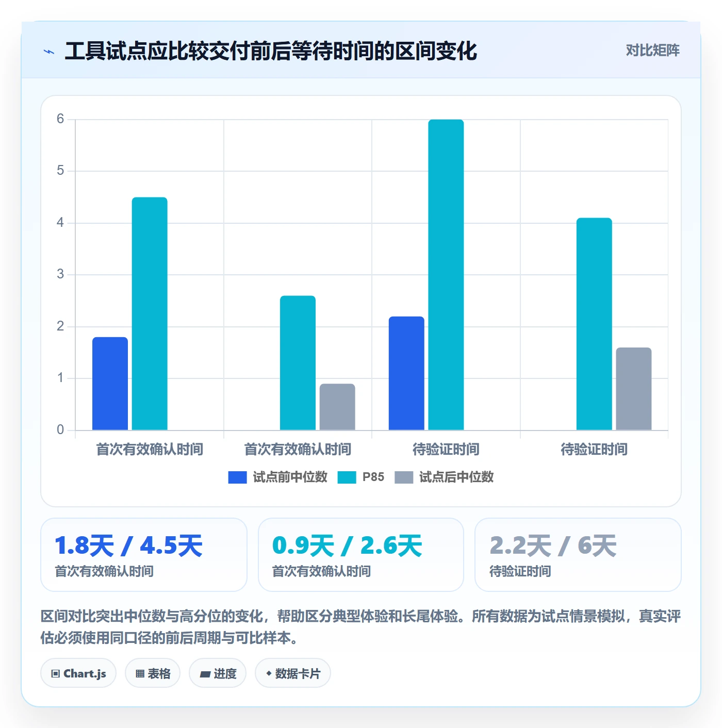Click the P85 bar valued 2.6
Viewport: 722px width, 728px height.
click(298, 363)
